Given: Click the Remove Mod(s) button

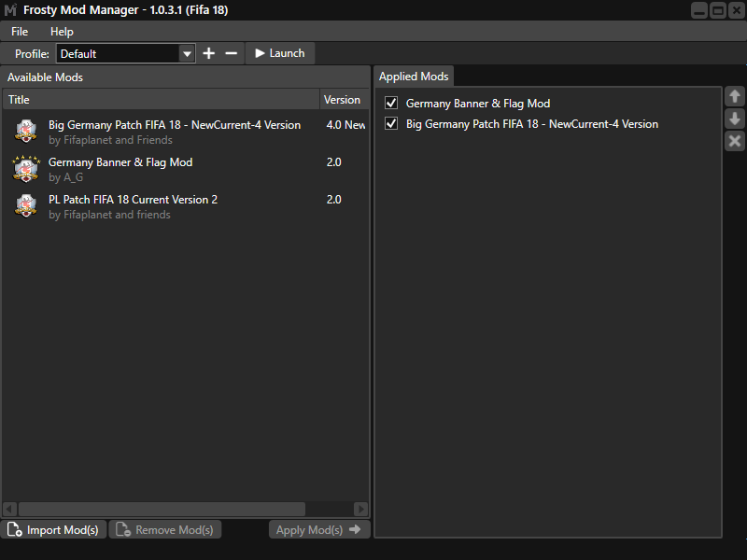Looking at the screenshot, I should (165, 529).
